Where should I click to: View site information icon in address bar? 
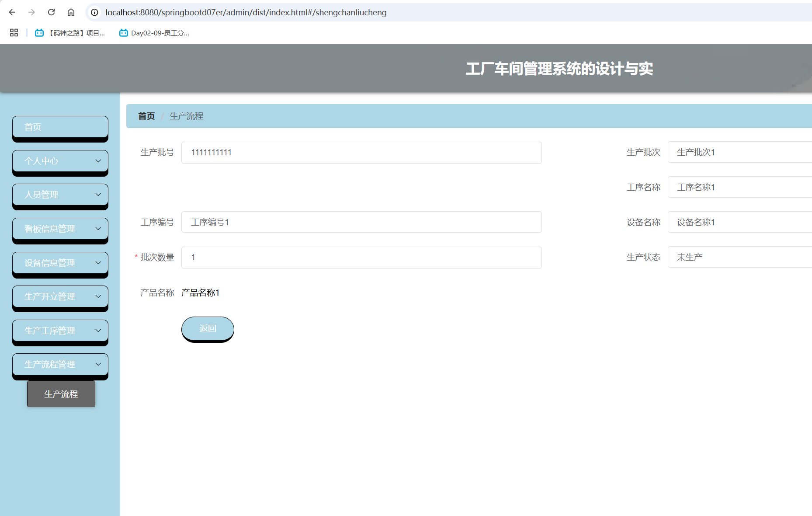(x=94, y=12)
